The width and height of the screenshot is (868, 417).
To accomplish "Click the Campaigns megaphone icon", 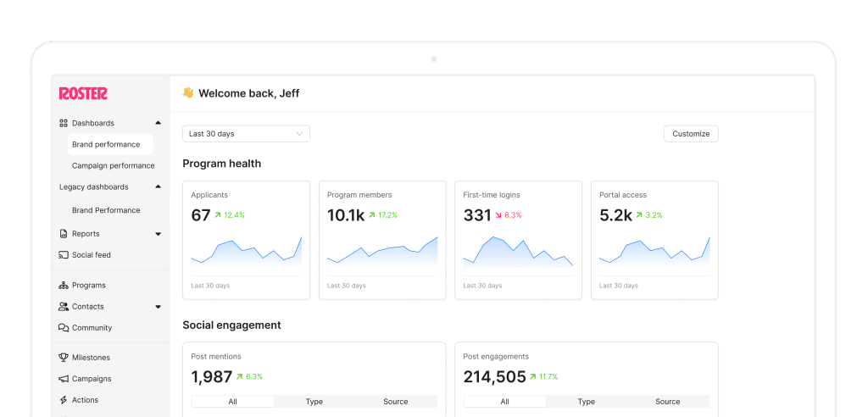I will click(x=64, y=379).
